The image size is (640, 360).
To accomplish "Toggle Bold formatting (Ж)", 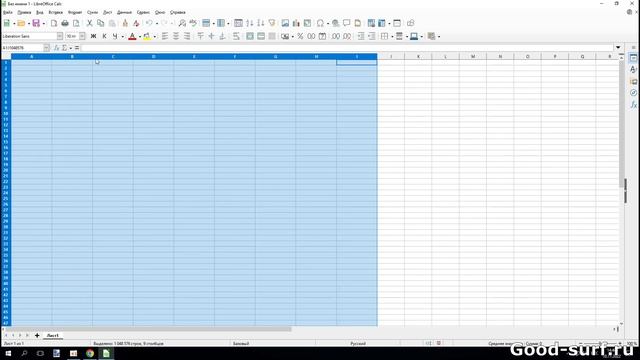I will pyautogui.click(x=93, y=36).
